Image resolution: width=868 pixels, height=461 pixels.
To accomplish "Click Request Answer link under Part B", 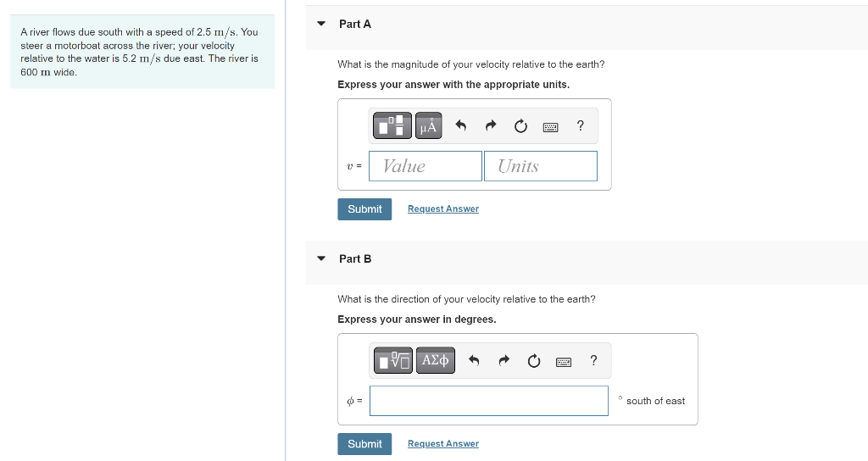I will point(442,444).
